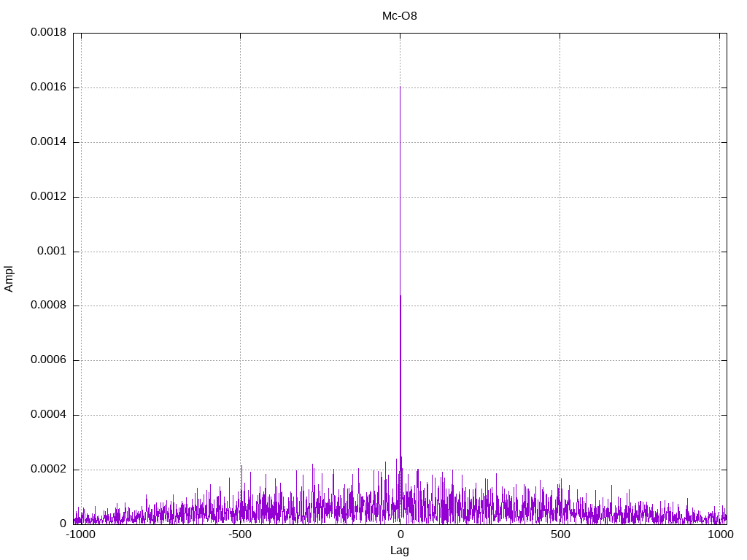The width and height of the screenshot is (747, 560).
Task: Click the Lag x-axis label
Action: tap(400, 551)
